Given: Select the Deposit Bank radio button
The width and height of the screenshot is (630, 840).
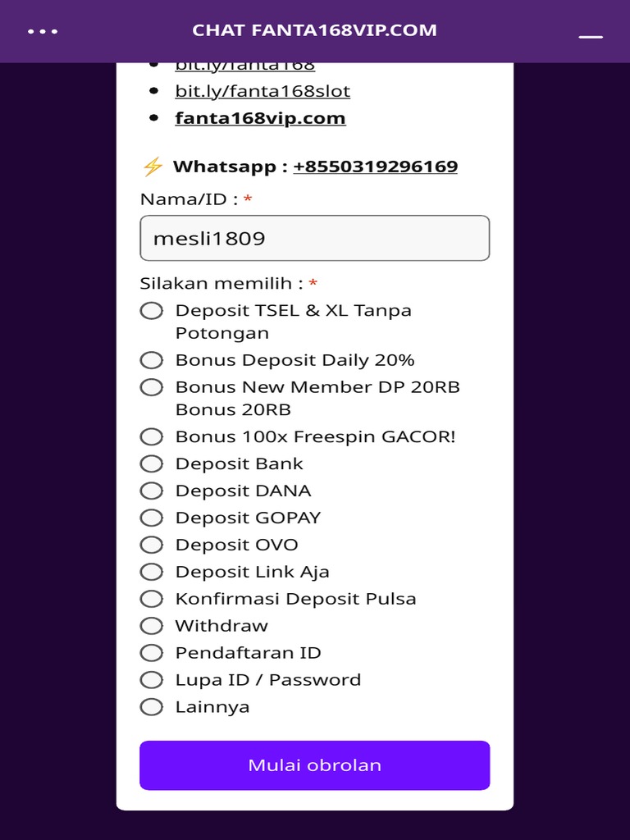Looking at the screenshot, I should pos(152,463).
